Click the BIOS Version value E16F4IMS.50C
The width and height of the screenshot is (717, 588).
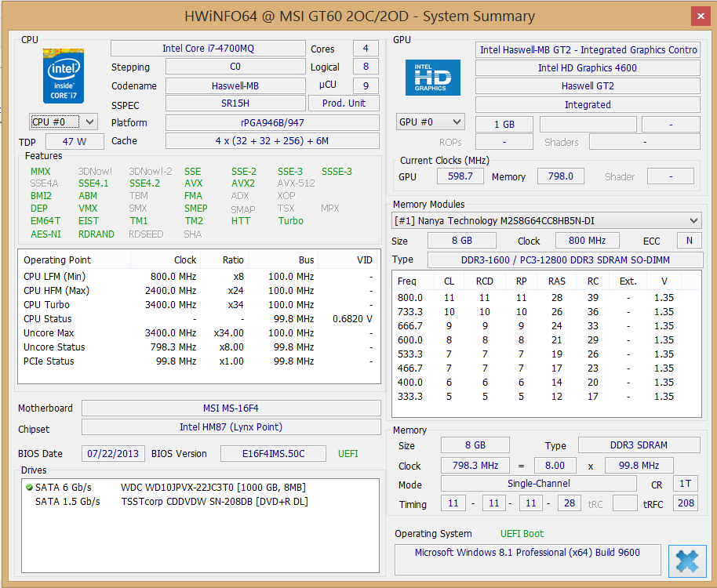pyautogui.click(x=274, y=454)
